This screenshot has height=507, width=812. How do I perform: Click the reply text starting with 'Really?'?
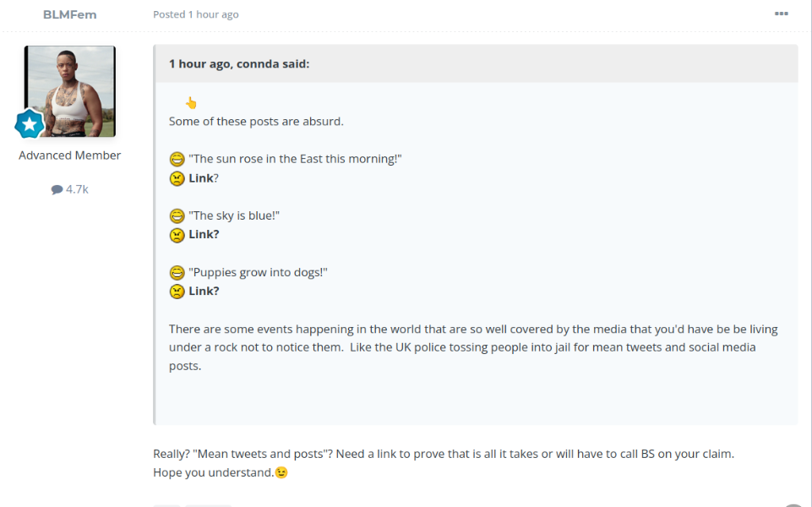click(443, 454)
